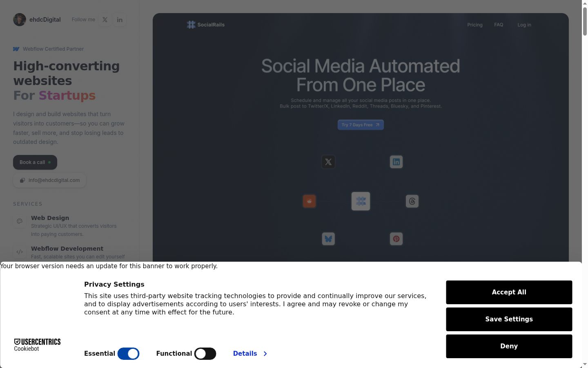
Task: Click the ehdcDigital brand name
Action: click(45, 20)
